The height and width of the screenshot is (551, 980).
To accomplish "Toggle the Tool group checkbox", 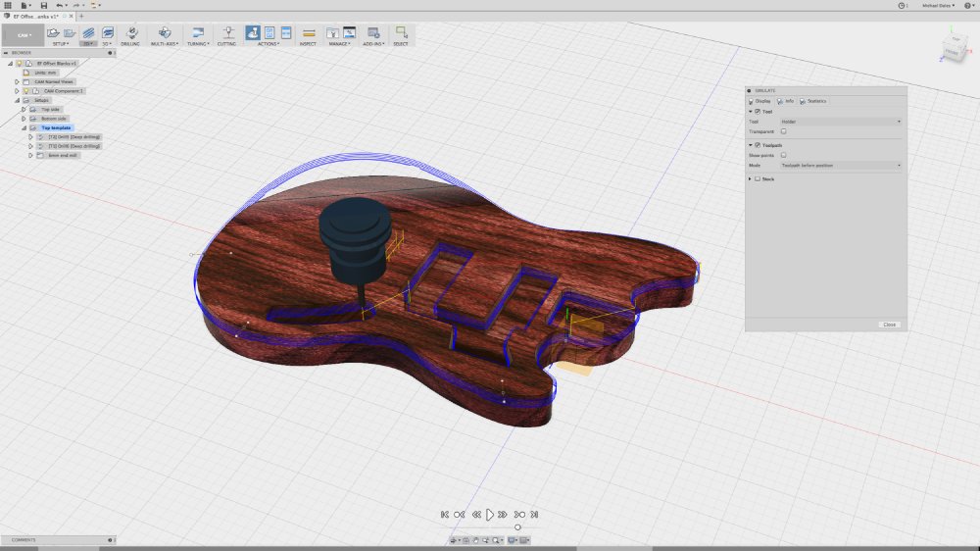I will [x=758, y=112].
